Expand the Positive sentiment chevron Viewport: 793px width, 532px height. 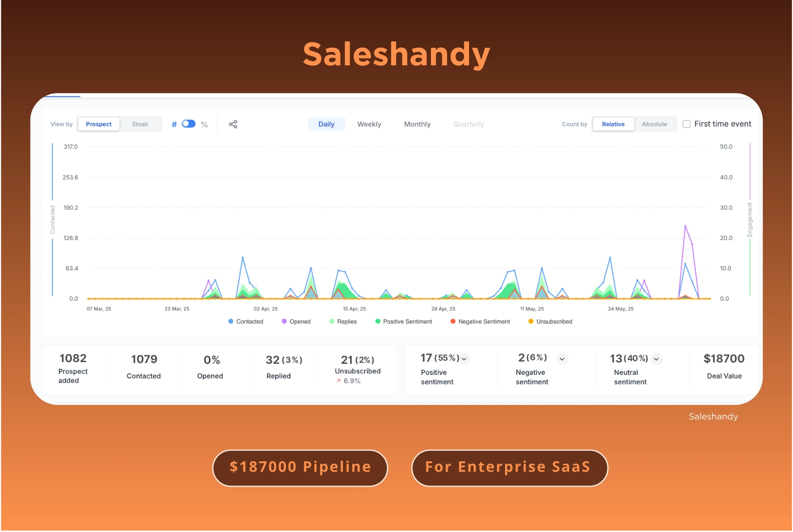[x=464, y=359]
